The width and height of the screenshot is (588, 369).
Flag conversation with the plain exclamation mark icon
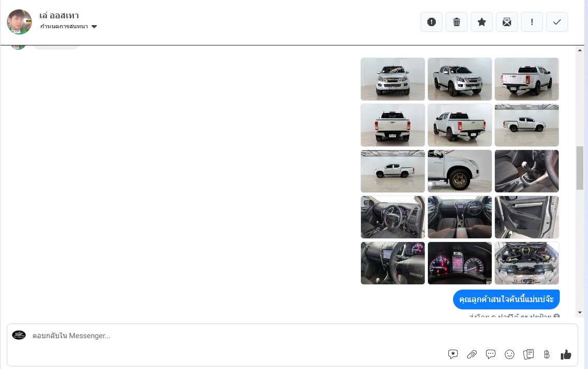(532, 22)
